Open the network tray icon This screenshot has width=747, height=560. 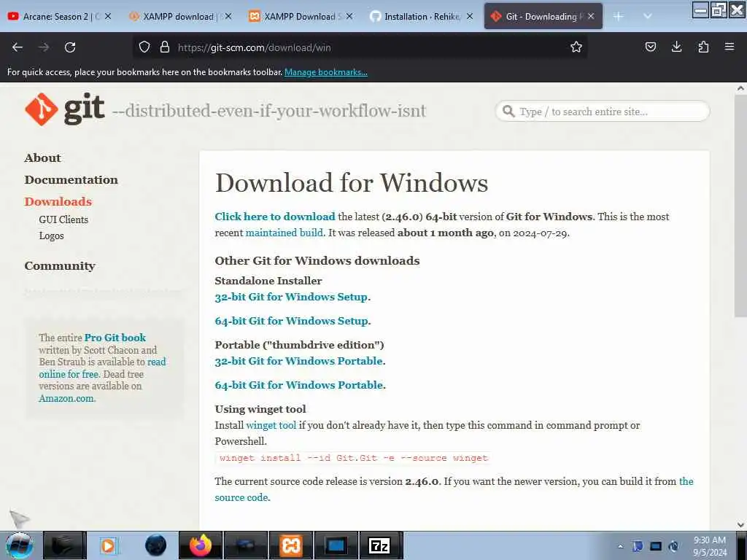[x=656, y=546]
